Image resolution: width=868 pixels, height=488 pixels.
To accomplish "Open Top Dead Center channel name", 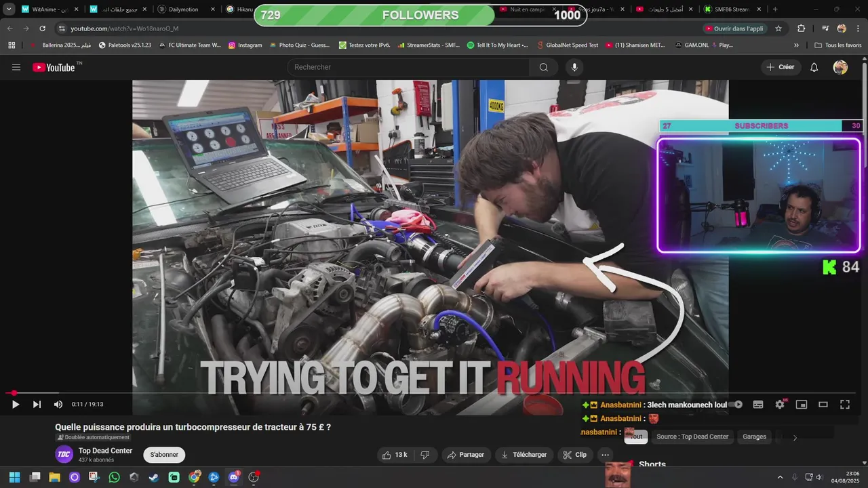I will [x=105, y=451].
